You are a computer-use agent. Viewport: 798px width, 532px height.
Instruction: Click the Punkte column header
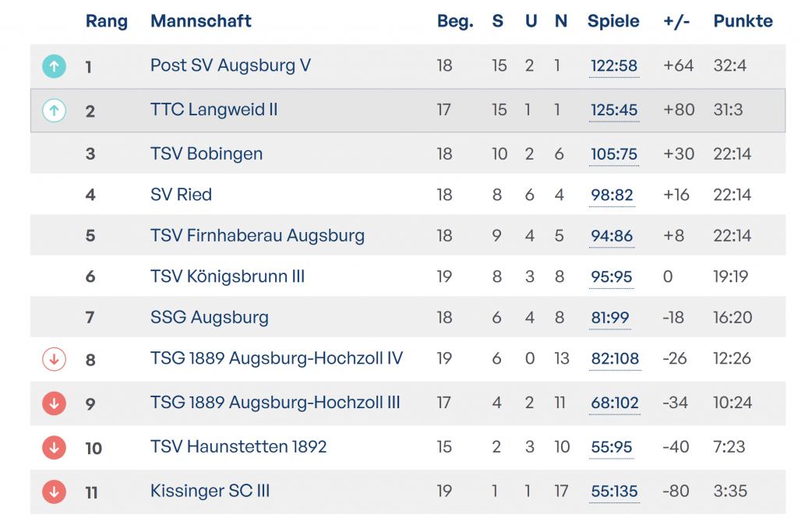(743, 22)
